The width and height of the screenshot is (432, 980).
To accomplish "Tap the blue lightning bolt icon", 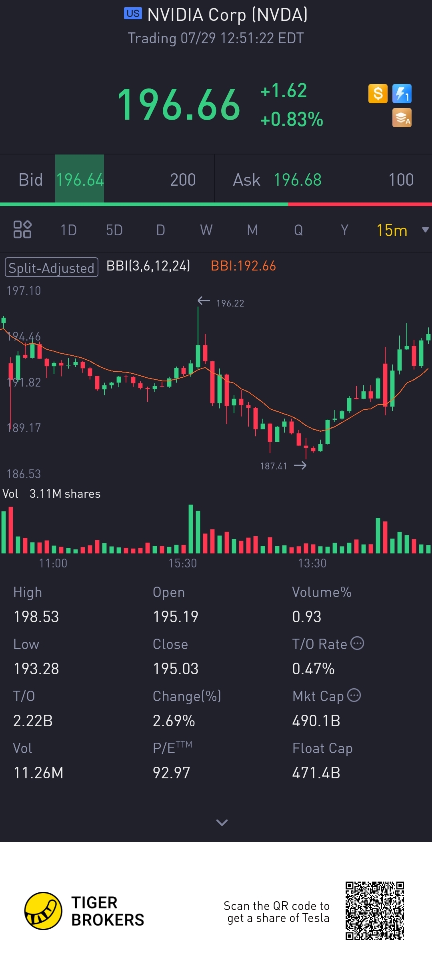I will tap(402, 94).
